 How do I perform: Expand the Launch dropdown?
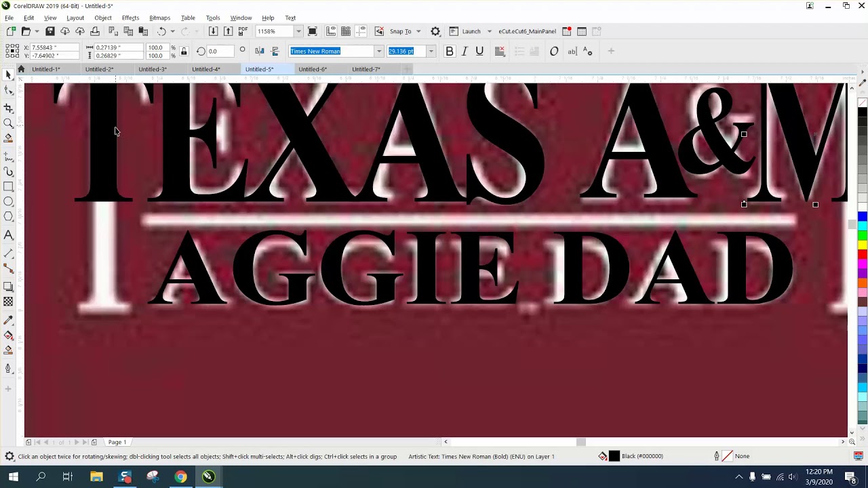490,31
